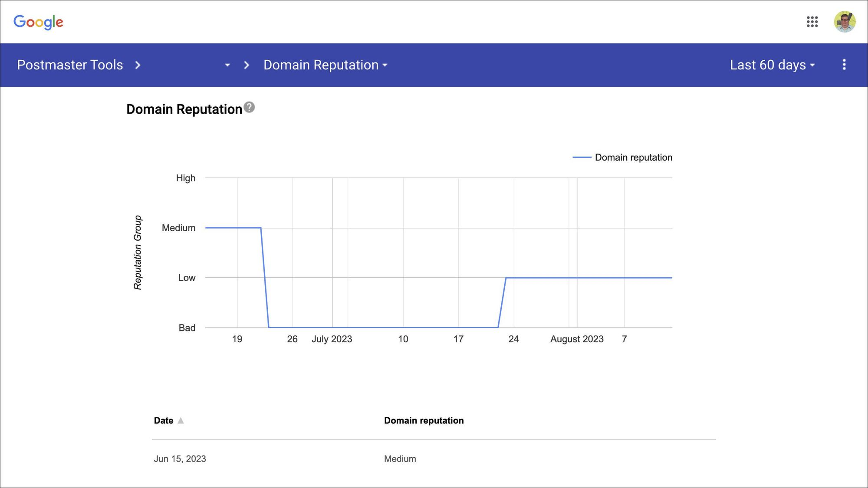The height and width of the screenshot is (488, 868).
Task: Click the Date column header
Action: (x=164, y=420)
